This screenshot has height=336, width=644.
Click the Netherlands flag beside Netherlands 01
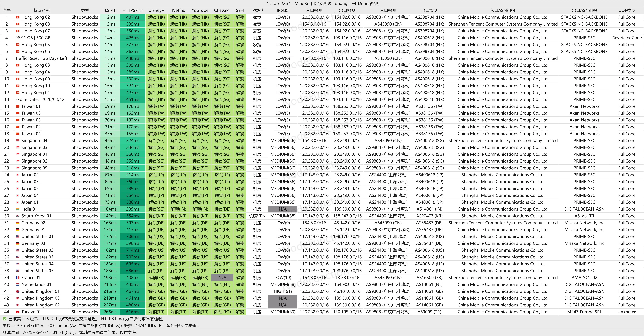(17, 284)
